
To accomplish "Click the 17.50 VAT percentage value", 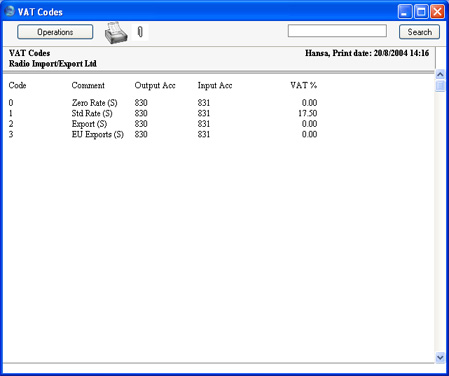I will click(308, 113).
